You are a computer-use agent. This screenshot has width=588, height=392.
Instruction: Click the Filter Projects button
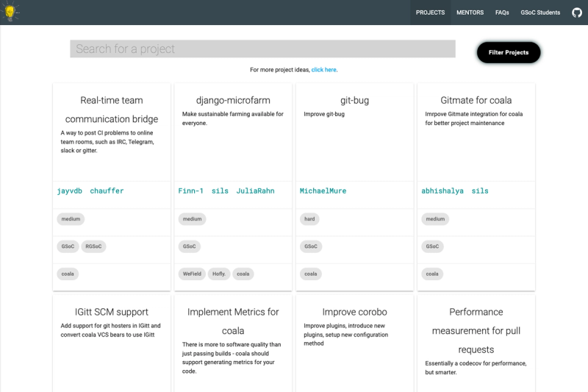tap(509, 52)
